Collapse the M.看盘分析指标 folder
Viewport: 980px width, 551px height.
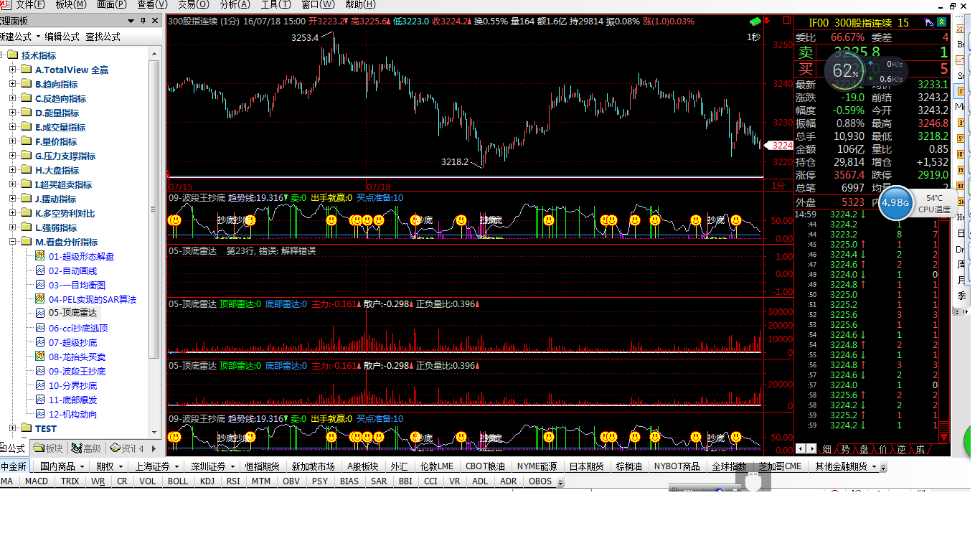12,242
